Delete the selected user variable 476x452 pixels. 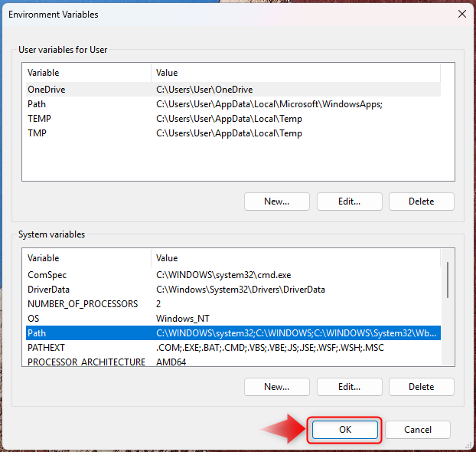click(421, 201)
